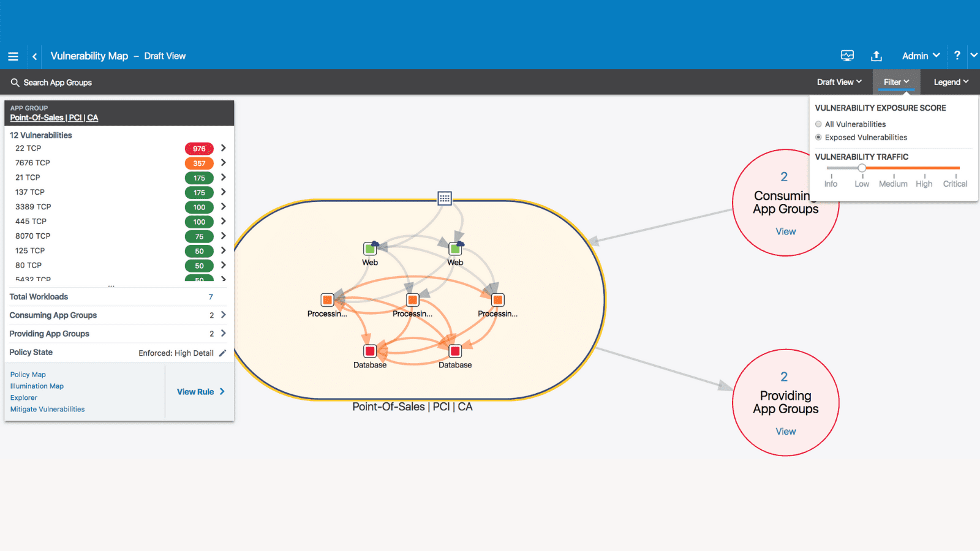The height and width of the screenshot is (551, 980).
Task: Click the search magnifier icon
Action: (15, 82)
